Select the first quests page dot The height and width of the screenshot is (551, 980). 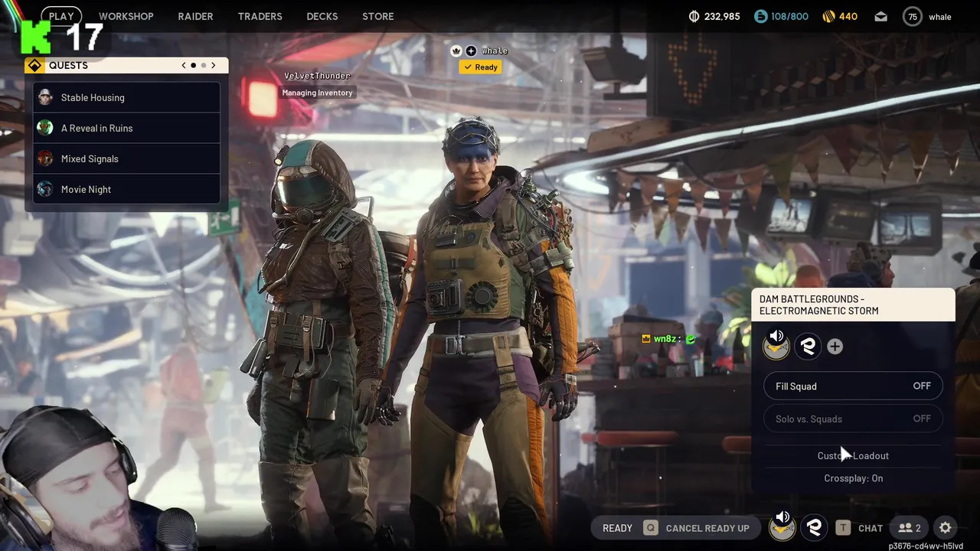[x=193, y=65]
